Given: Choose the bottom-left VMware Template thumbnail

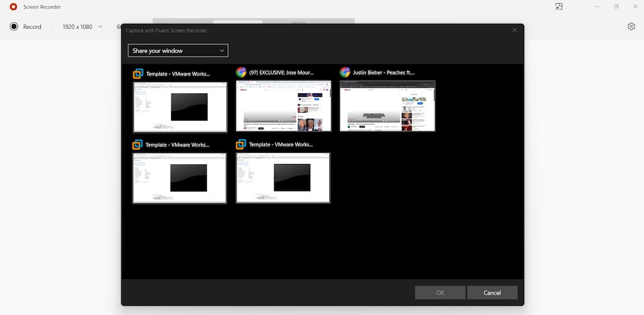Looking at the screenshot, I should click(179, 178).
